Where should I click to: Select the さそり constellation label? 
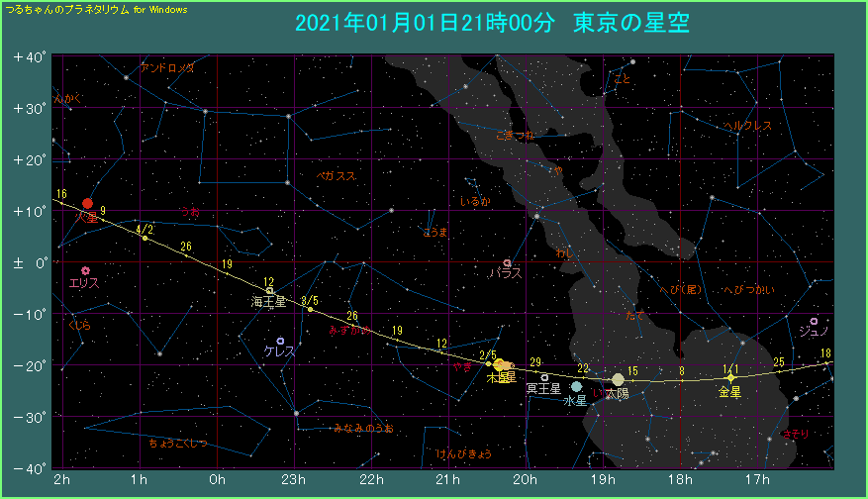[x=793, y=434]
